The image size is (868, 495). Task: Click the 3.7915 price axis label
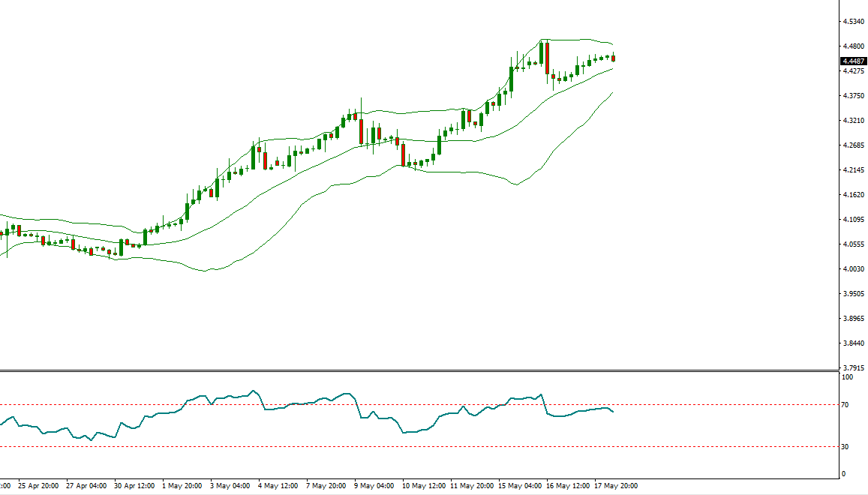(x=851, y=368)
